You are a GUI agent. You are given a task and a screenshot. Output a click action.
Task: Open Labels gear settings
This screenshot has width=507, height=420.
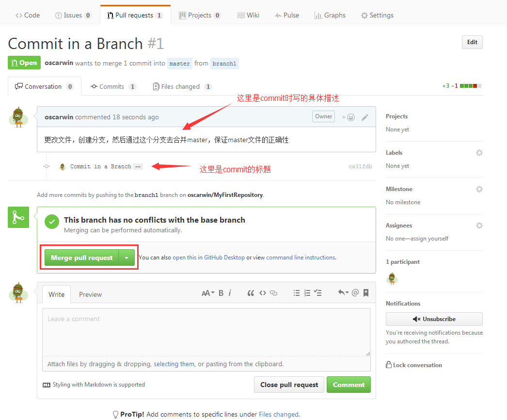pyautogui.click(x=479, y=153)
